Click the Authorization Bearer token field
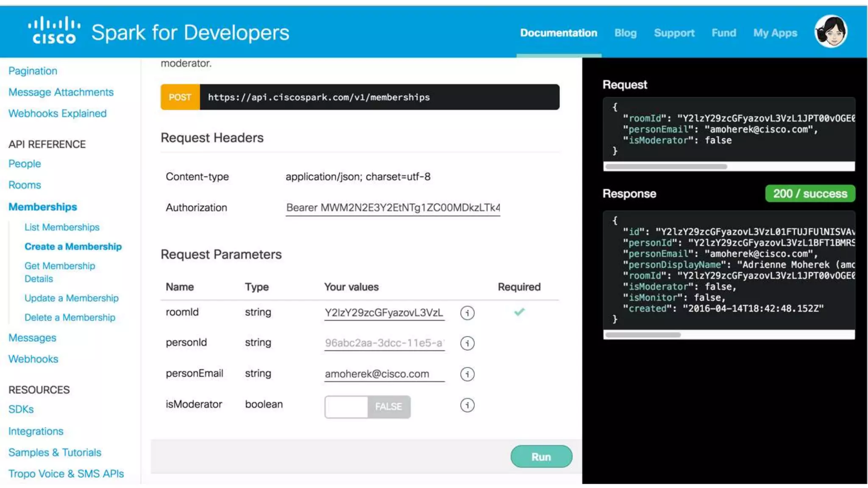Screen dimensions: 868x488 tap(392, 208)
